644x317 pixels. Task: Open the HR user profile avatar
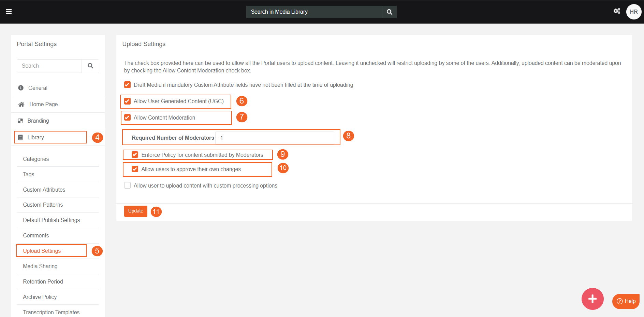633,12
